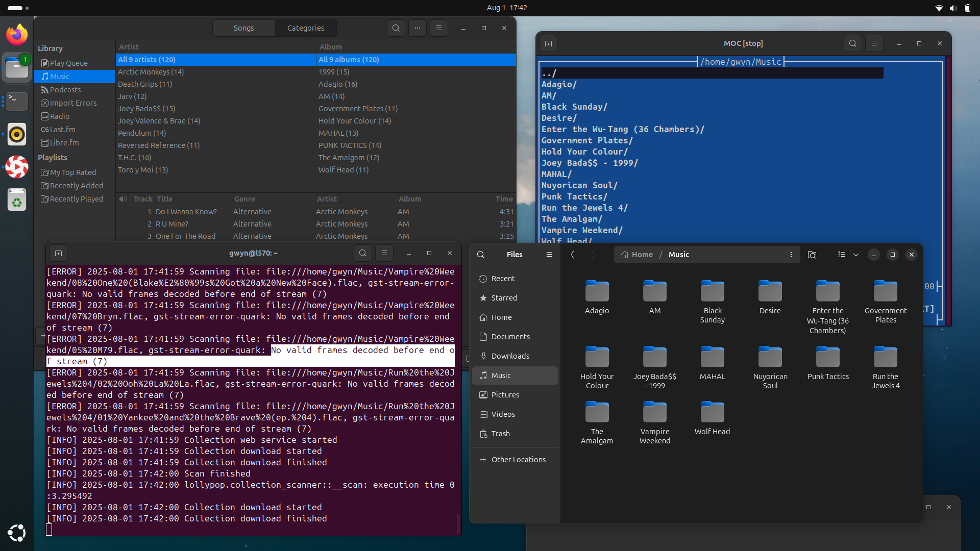Open Trash in the Files sidebar
Viewport: 980px width, 551px height.
pyautogui.click(x=515, y=434)
